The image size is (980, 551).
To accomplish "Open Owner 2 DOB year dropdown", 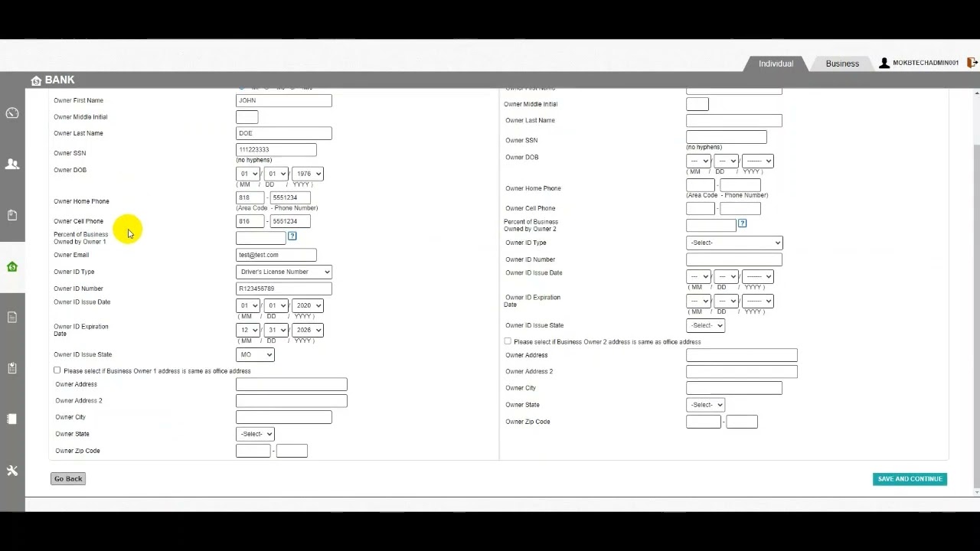I will [758, 161].
